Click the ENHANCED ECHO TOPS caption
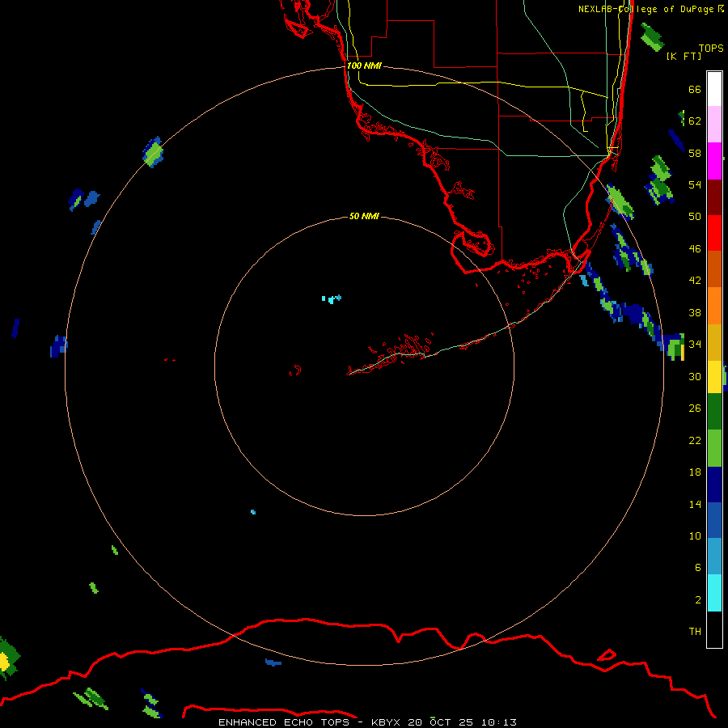Screen dimensions: 728x728 tap(284, 722)
